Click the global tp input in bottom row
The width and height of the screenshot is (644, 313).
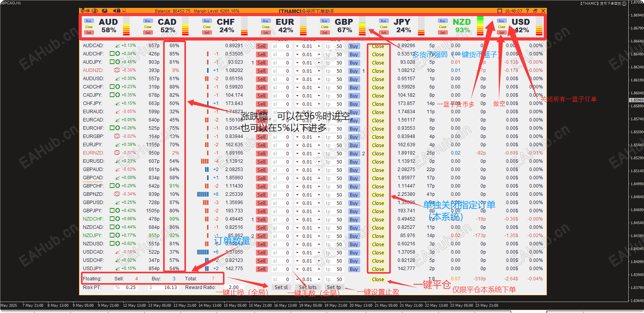[334, 280]
